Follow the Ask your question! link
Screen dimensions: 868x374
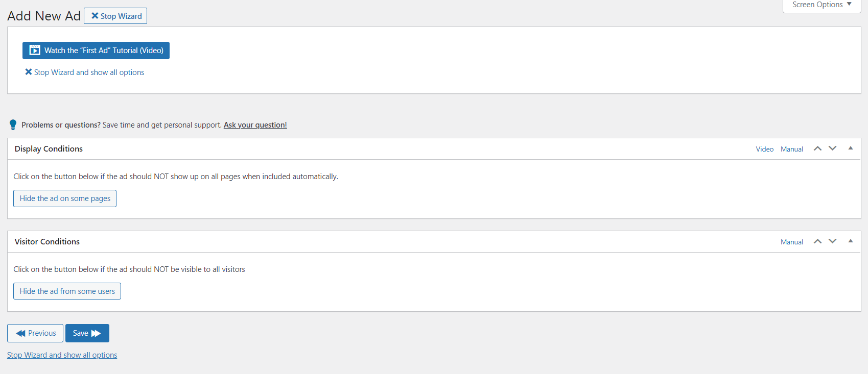point(255,125)
